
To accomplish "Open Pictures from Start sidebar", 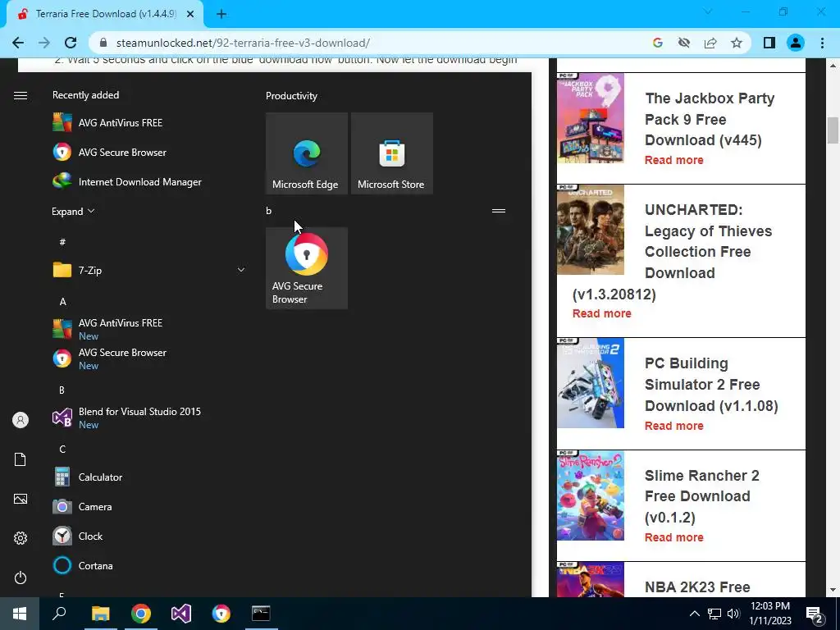I will [21, 499].
